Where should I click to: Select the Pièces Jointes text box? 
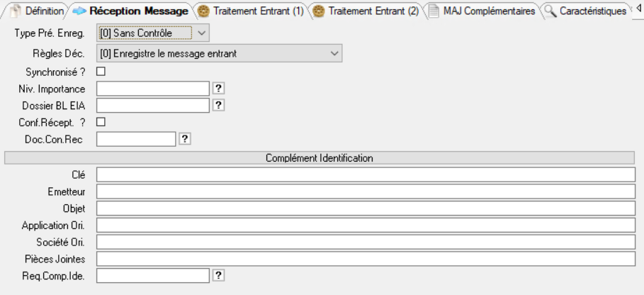tap(366, 259)
